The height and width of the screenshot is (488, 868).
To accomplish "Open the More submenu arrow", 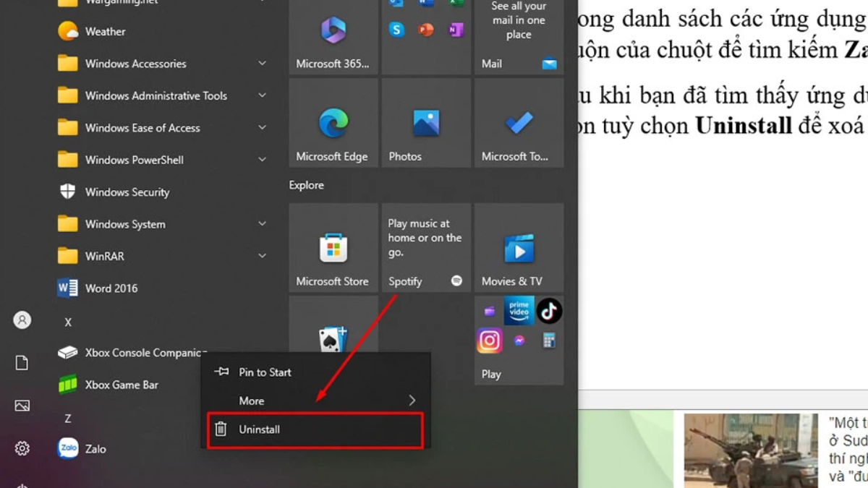I will pos(412,401).
